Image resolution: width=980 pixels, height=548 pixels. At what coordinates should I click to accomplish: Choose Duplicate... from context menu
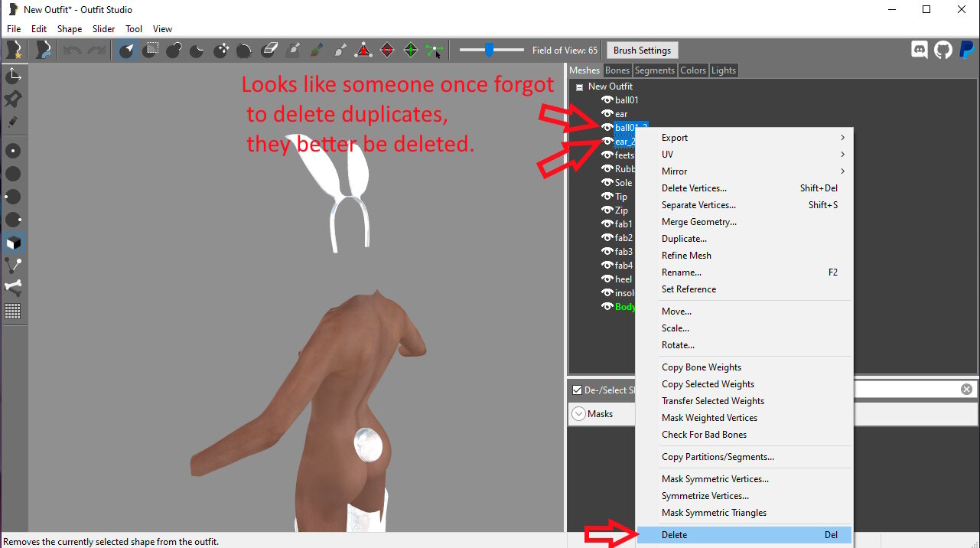tap(744, 239)
